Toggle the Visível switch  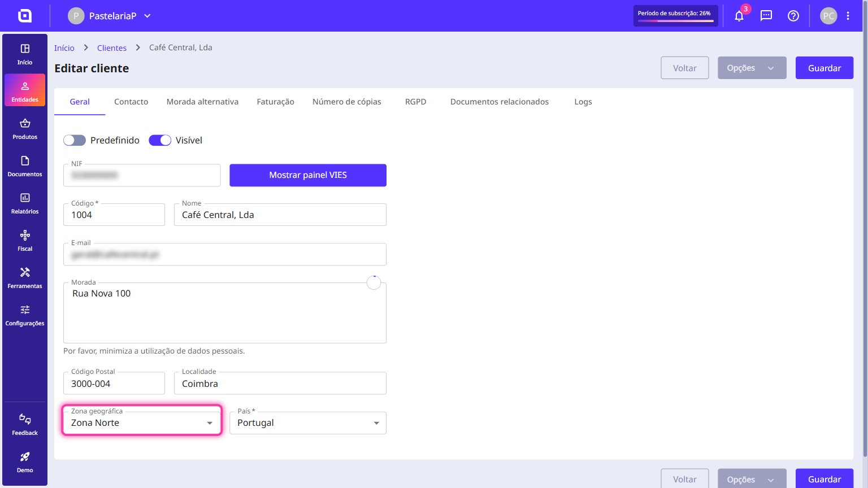(160, 140)
